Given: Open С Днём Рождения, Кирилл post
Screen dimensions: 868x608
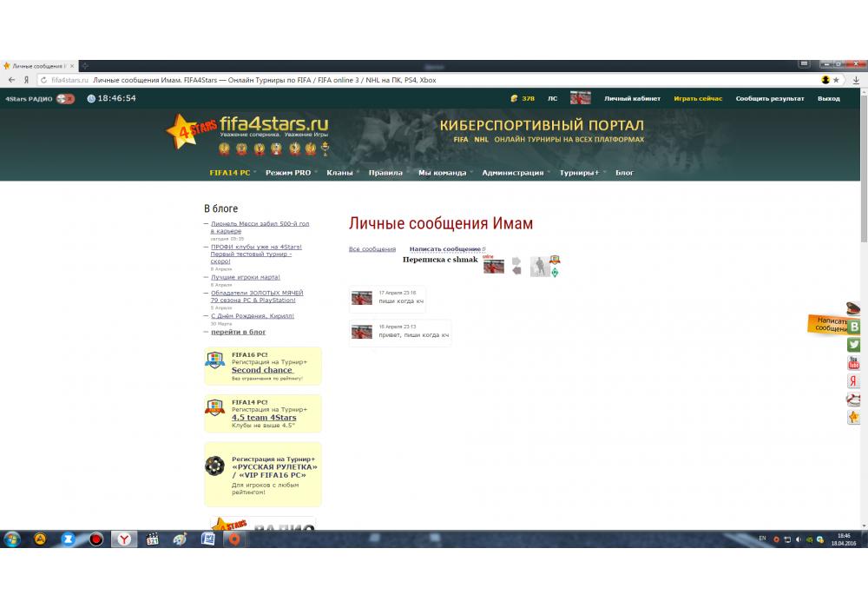Looking at the screenshot, I should [252, 315].
